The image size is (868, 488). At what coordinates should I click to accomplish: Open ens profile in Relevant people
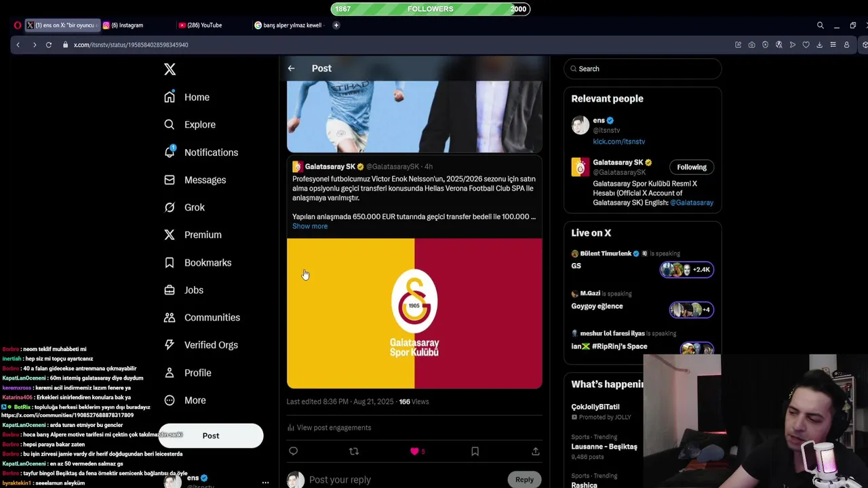tap(599, 121)
